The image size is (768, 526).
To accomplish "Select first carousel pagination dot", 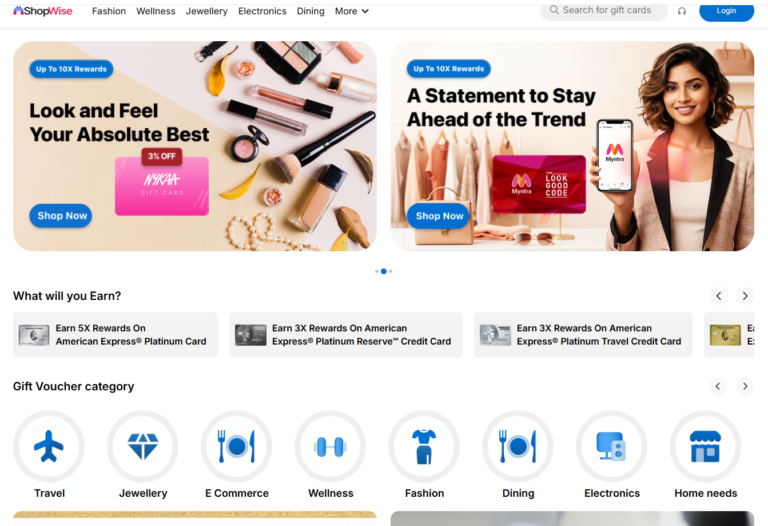I will click(x=377, y=271).
